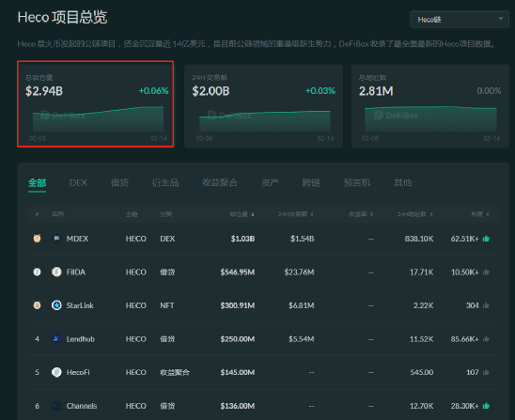Click the $2.94B total locked value card chart
Screen dimensions: 515x420
98,119
